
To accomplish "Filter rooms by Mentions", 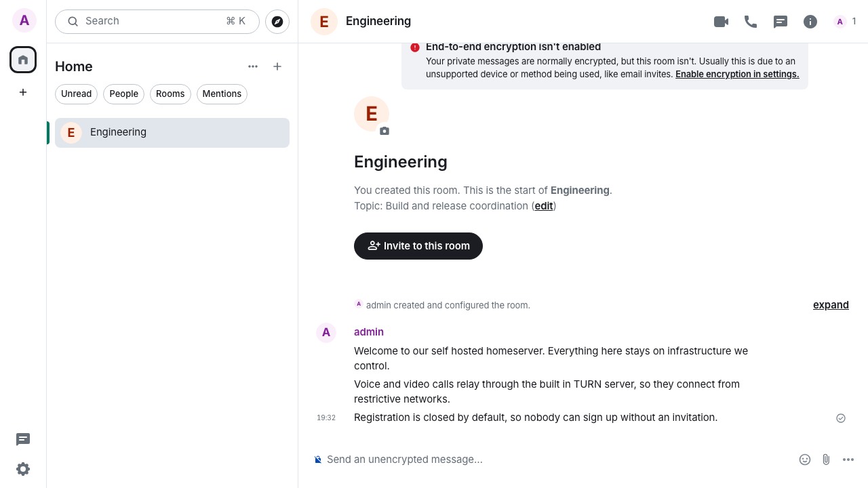I will pyautogui.click(x=222, y=94).
